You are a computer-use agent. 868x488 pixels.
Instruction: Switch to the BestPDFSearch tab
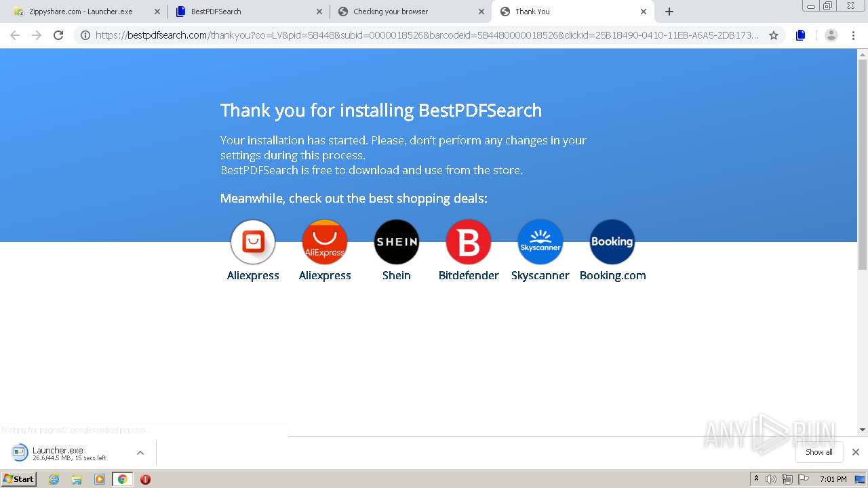[248, 12]
